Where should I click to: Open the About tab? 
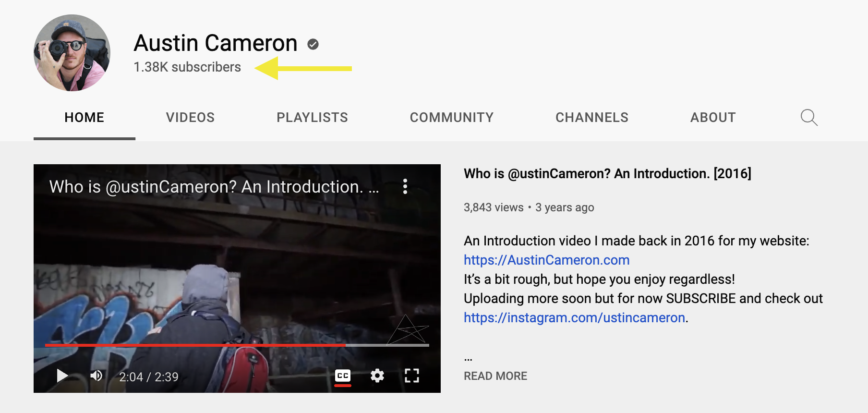pos(713,117)
